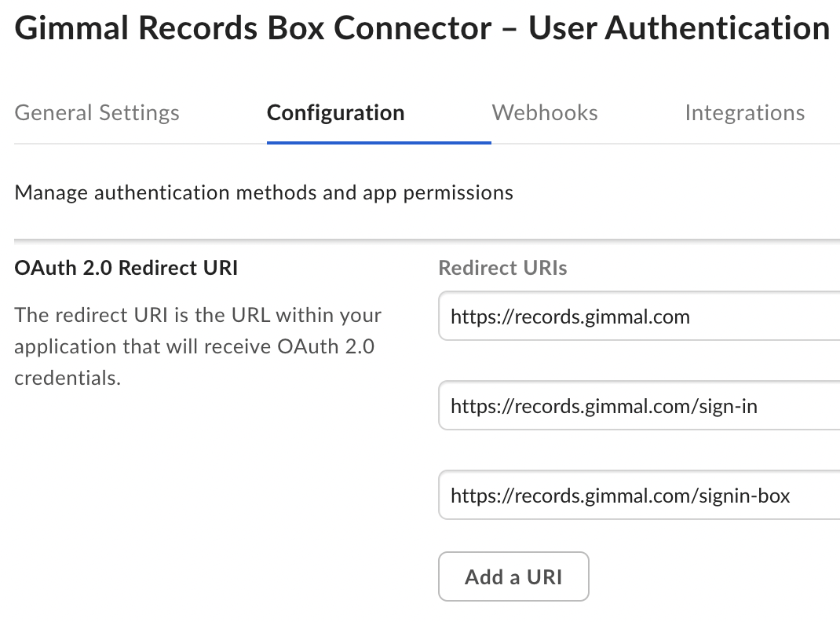Screen dimensions: 840x622
Task: Click the https://records.gimmal.com URI field
Action: [x=637, y=316]
